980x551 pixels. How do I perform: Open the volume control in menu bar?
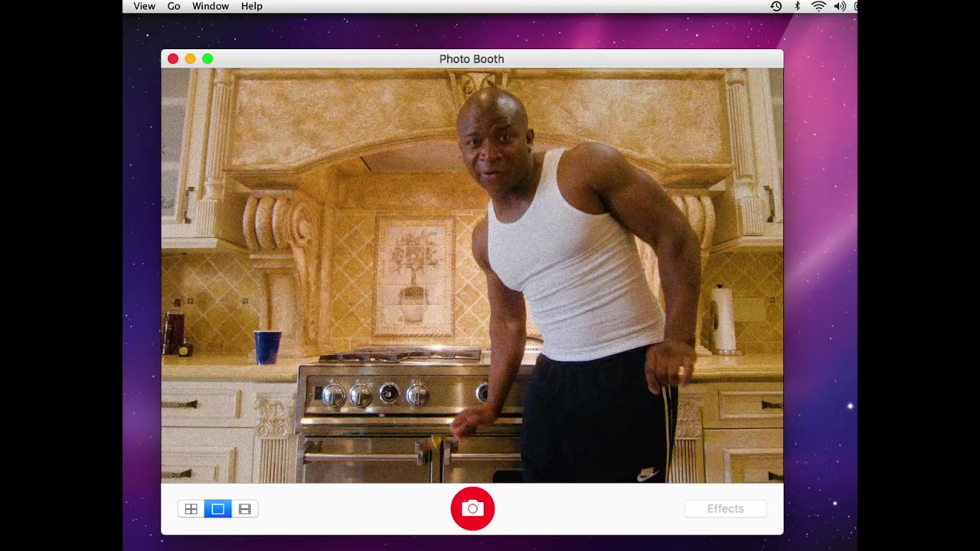(x=840, y=6)
